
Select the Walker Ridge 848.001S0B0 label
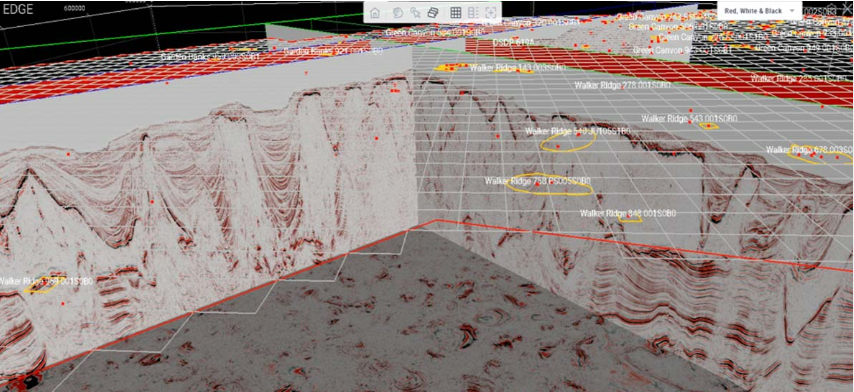[x=628, y=213]
